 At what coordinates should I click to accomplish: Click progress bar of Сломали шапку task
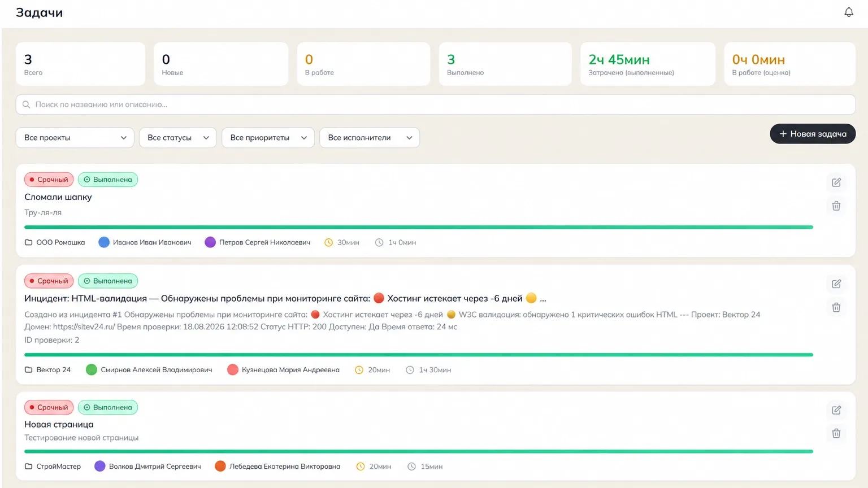coord(419,227)
